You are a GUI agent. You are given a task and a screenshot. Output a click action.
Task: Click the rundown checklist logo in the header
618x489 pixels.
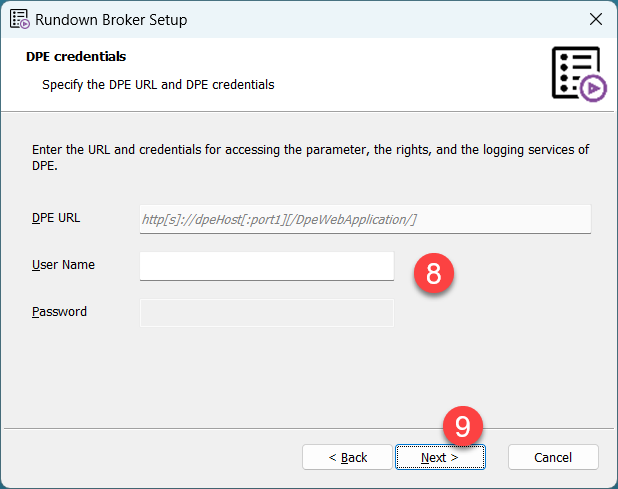[577, 71]
